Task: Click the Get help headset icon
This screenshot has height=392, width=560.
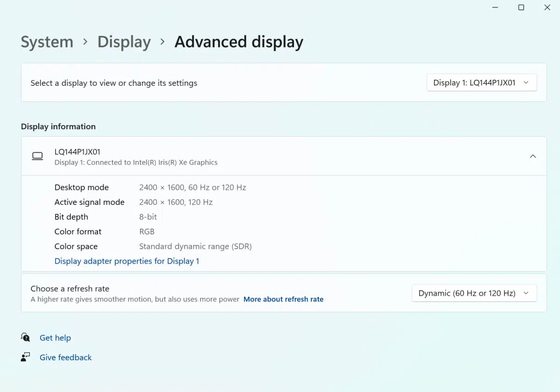Action: pos(25,337)
